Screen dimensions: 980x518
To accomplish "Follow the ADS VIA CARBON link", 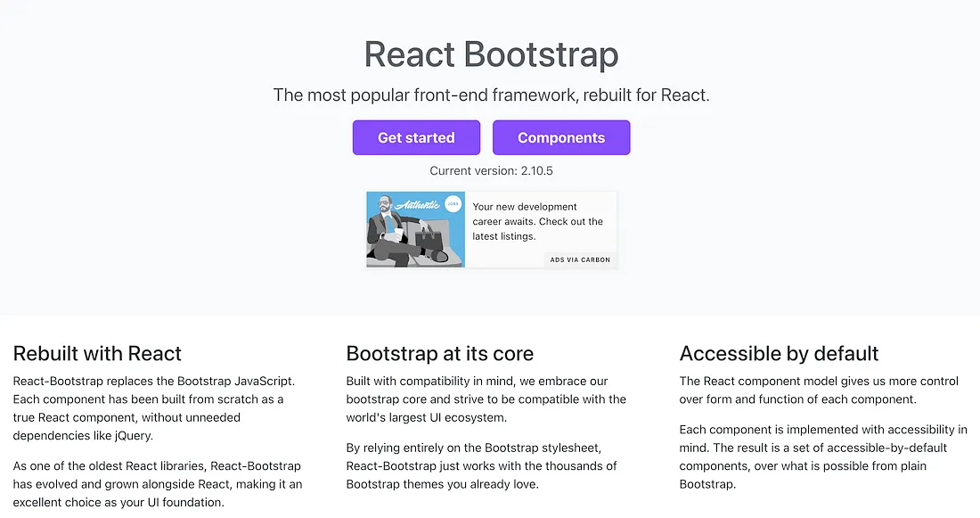I will [580, 259].
